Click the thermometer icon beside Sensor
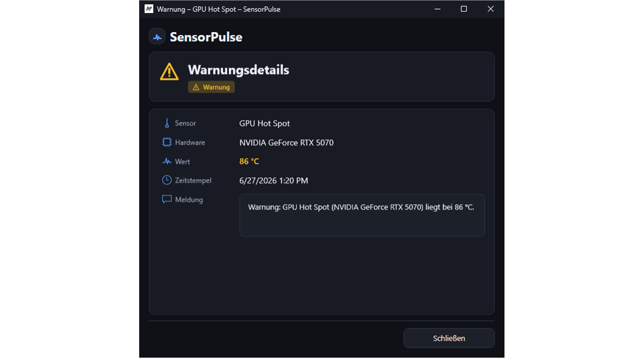644x362 pixels. (x=167, y=123)
